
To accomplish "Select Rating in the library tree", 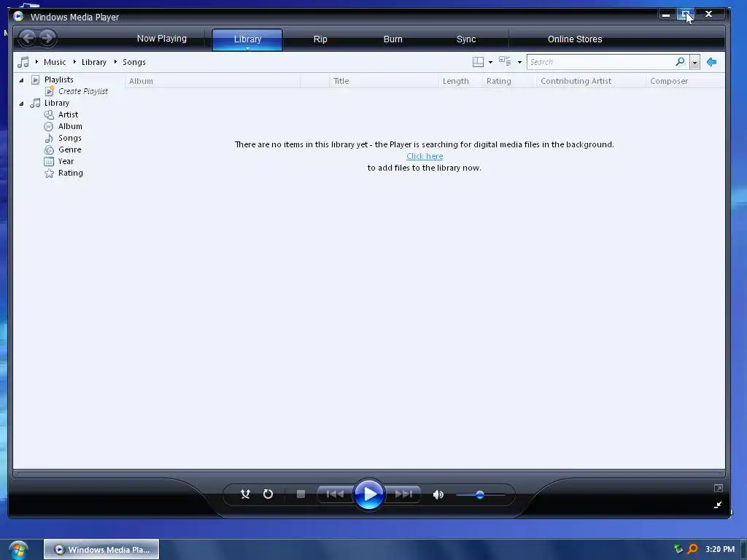I will 71,173.
